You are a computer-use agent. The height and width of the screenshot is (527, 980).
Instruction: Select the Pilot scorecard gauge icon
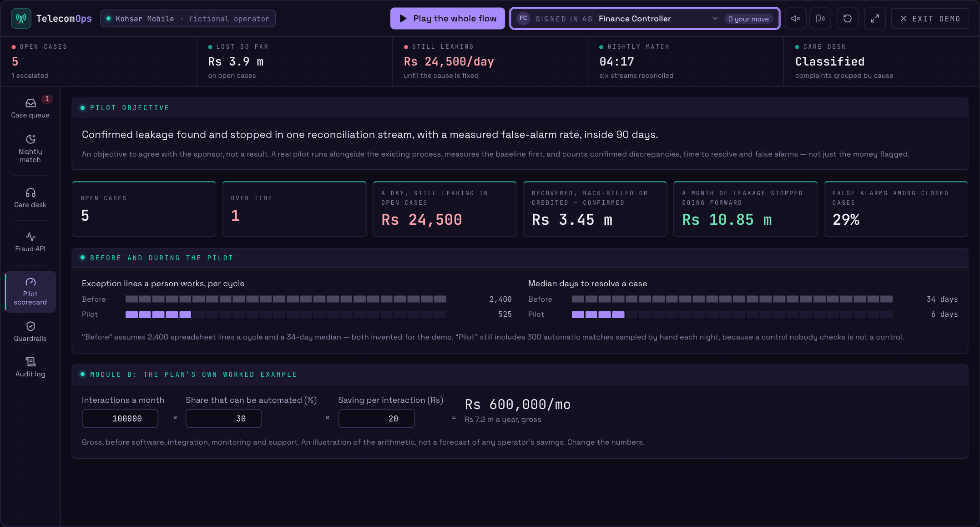[x=30, y=282]
